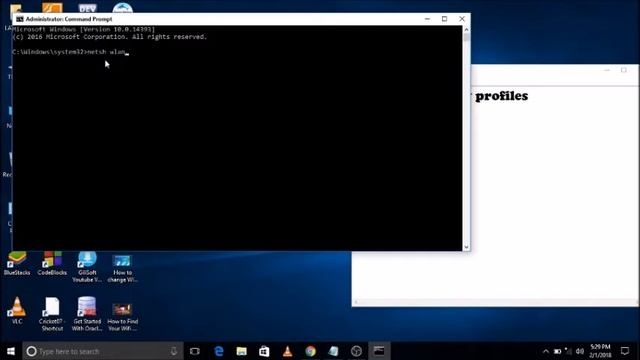This screenshot has height=360, width=640.
Task: Click the Command Prompt vertical scrollbar thumb
Action: tap(466, 38)
